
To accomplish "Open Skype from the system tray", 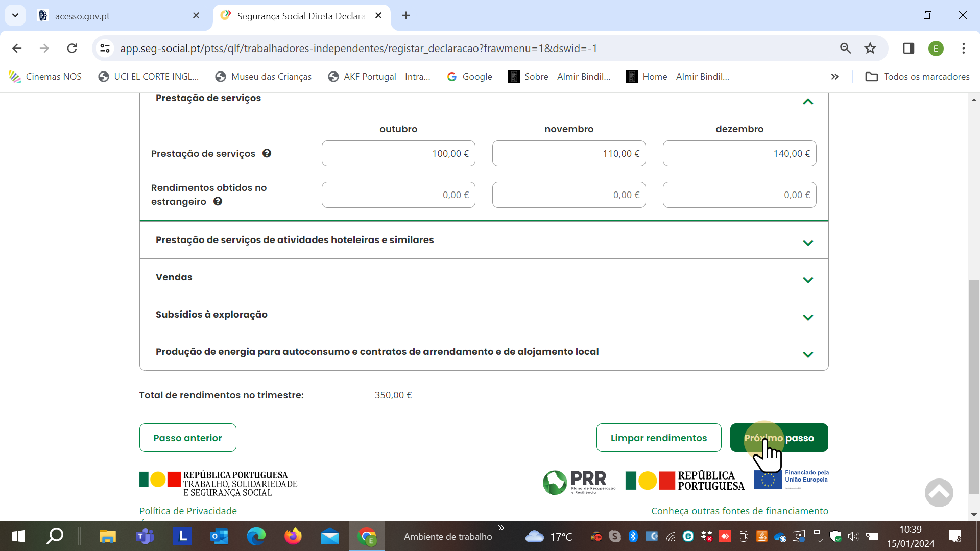I will 614,536.
